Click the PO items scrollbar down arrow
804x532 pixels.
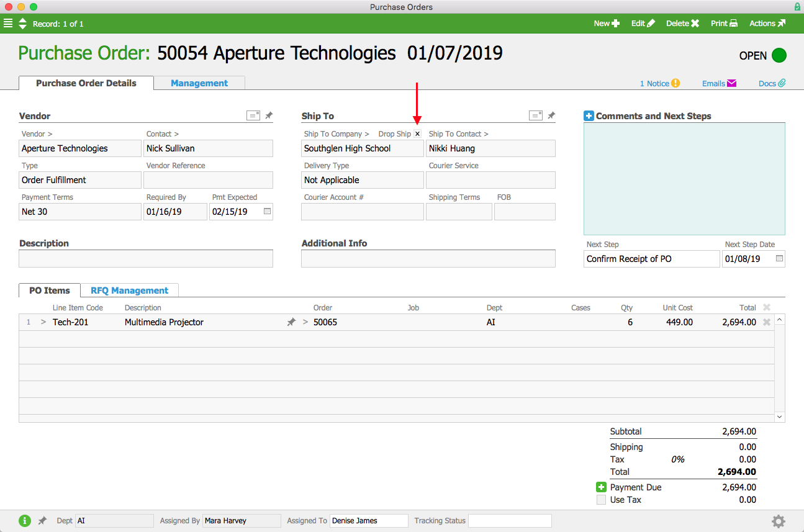[780, 417]
